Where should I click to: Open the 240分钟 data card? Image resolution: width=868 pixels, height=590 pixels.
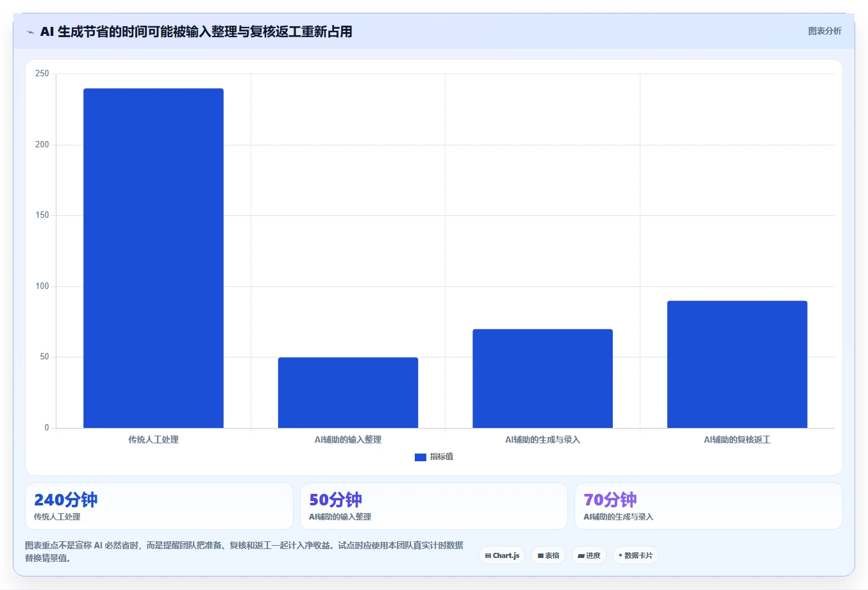pos(159,506)
